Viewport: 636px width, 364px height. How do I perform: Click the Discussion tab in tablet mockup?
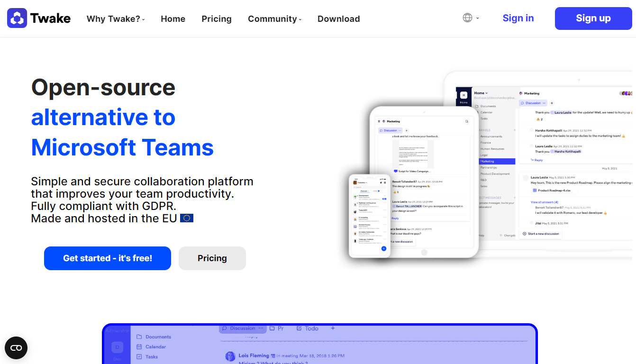tap(391, 130)
